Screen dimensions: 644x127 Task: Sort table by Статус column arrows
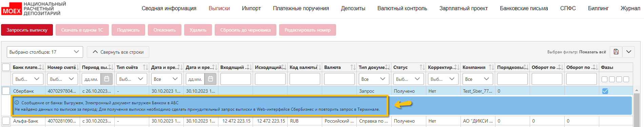point(422,67)
